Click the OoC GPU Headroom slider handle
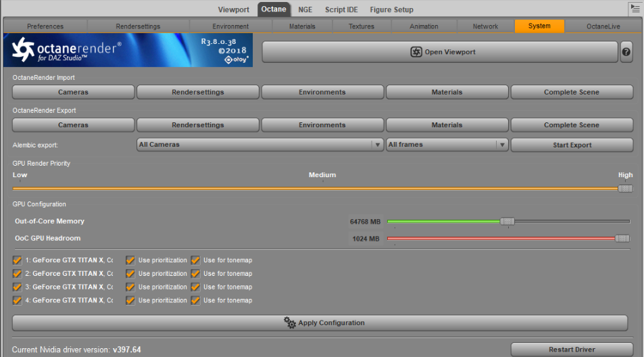644x357 pixels. click(622, 238)
